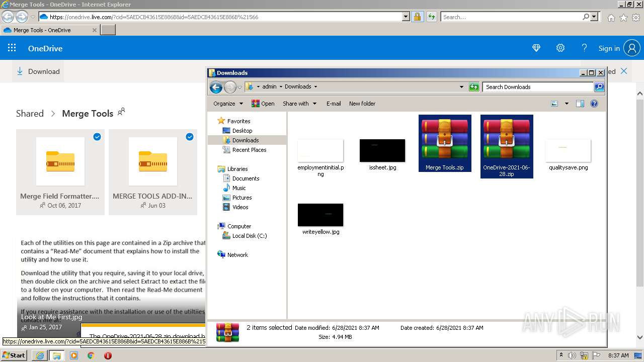Expand the Downloads address bar history dropdown
Viewport: 644px width, 362px height.
(461, 87)
